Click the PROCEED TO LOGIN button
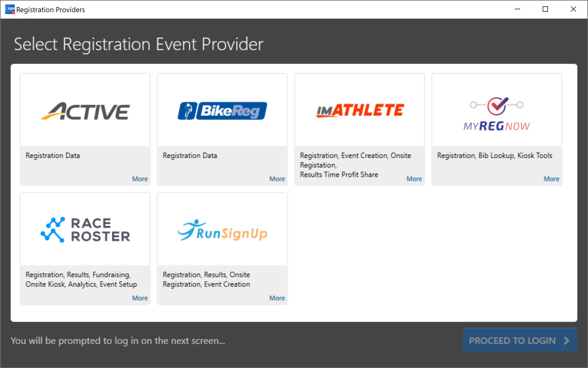Viewport: 588px width, 368px height. (520, 340)
